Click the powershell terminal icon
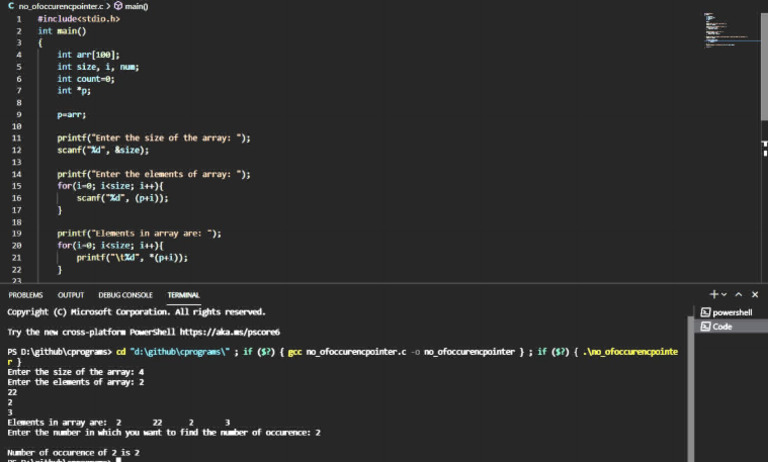This screenshot has width=768, height=462. (x=705, y=312)
